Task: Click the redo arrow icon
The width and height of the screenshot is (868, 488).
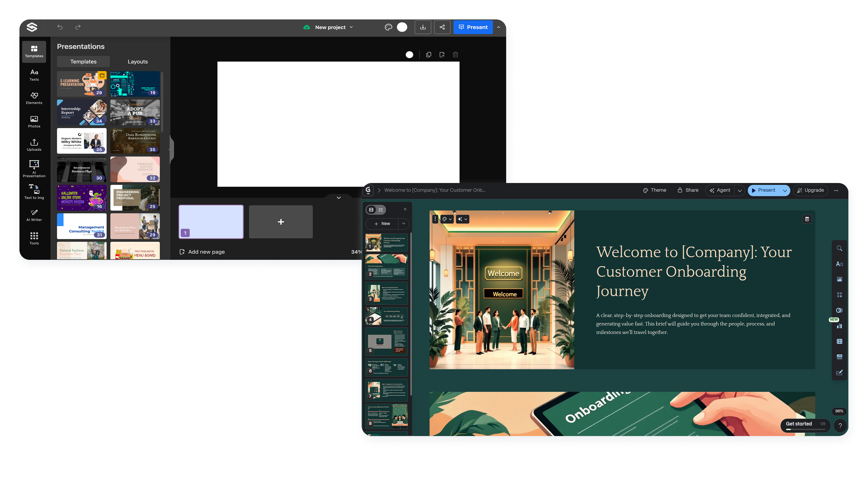Action: point(78,27)
